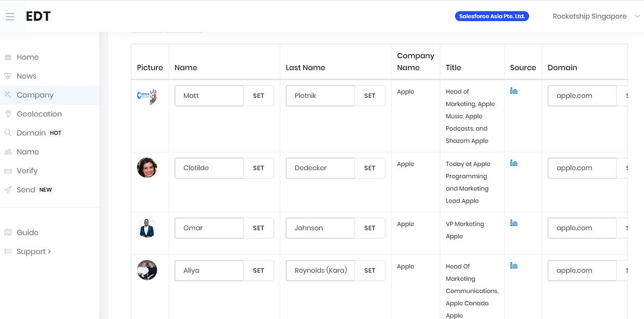Click the Guide map icon
Image resolution: width=644 pixels, height=319 pixels.
(x=8, y=232)
